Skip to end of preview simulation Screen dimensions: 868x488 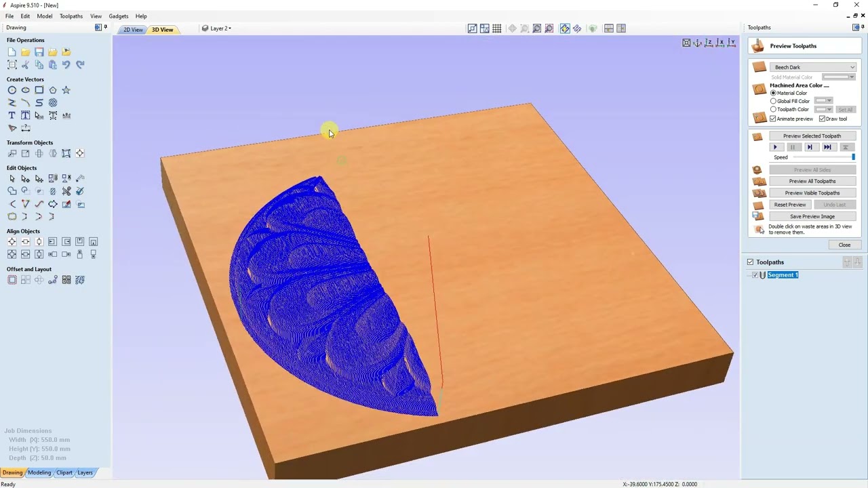827,147
